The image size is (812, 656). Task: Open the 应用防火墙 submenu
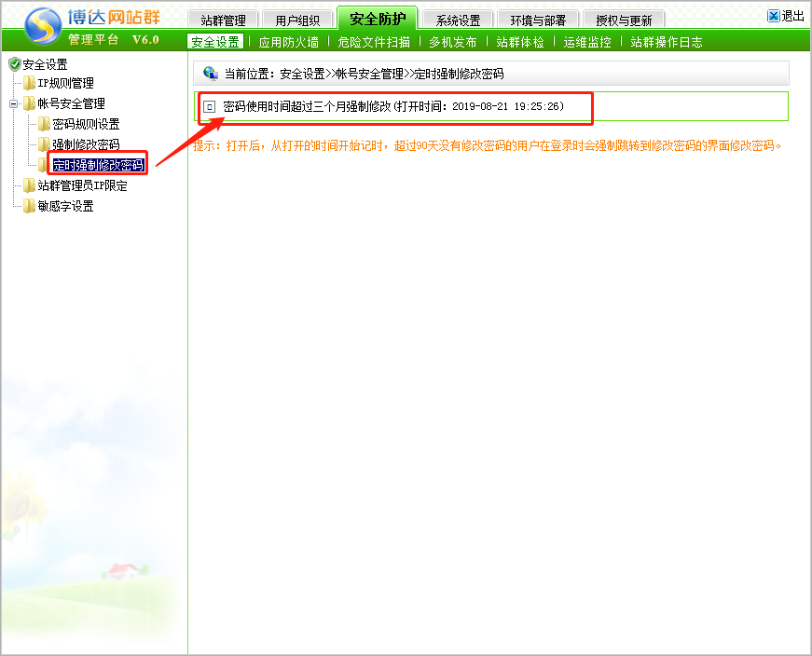288,42
